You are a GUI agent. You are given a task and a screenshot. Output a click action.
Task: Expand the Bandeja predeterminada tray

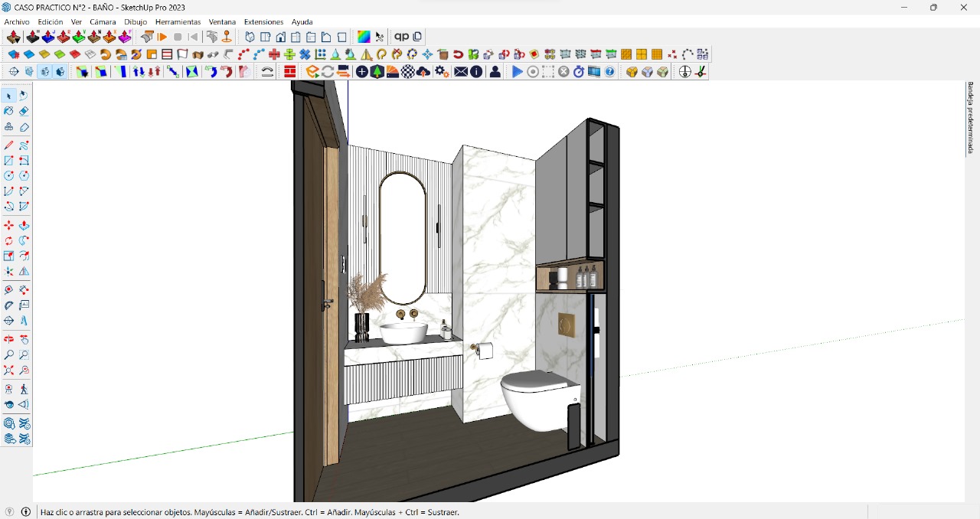970,118
